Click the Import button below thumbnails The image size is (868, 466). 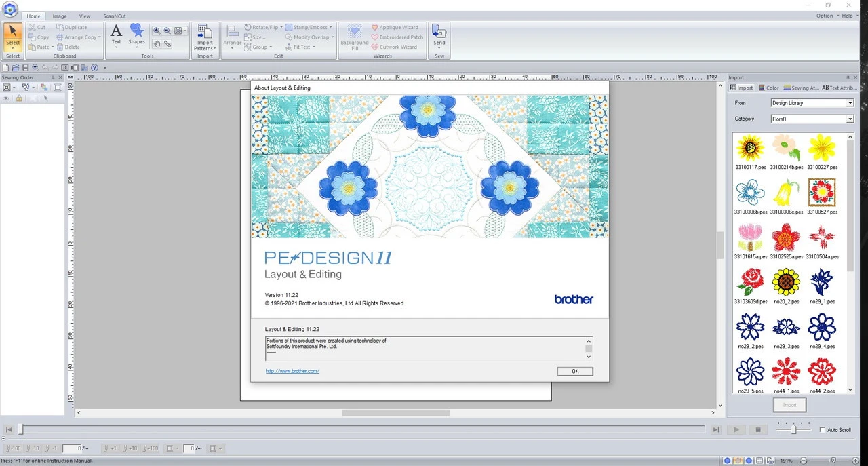[789, 405]
